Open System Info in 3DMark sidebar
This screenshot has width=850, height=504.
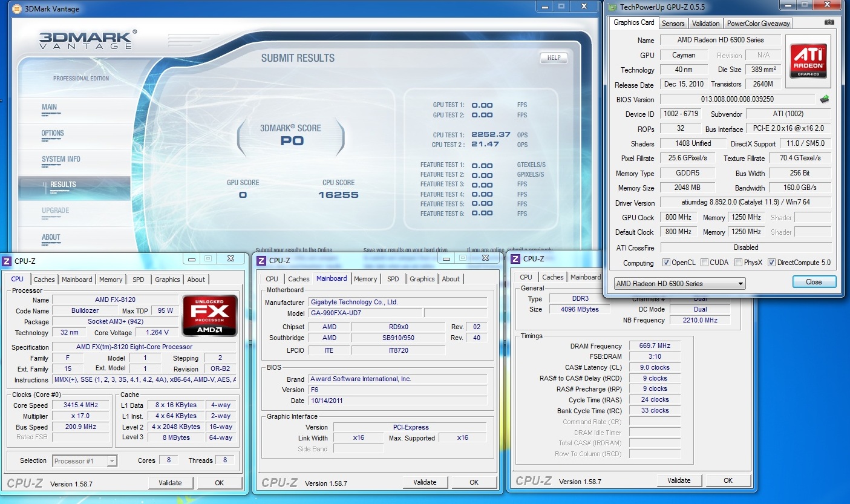(61, 159)
